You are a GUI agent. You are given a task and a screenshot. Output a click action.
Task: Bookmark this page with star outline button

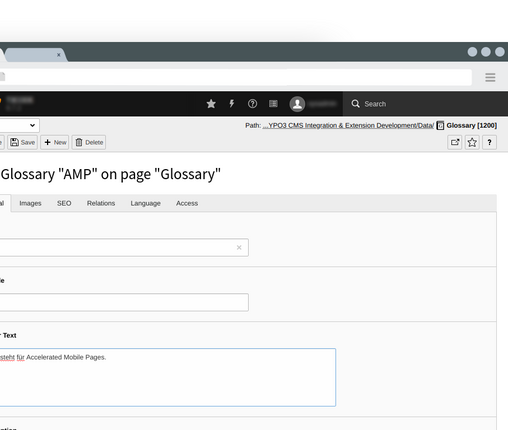point(472,143)
